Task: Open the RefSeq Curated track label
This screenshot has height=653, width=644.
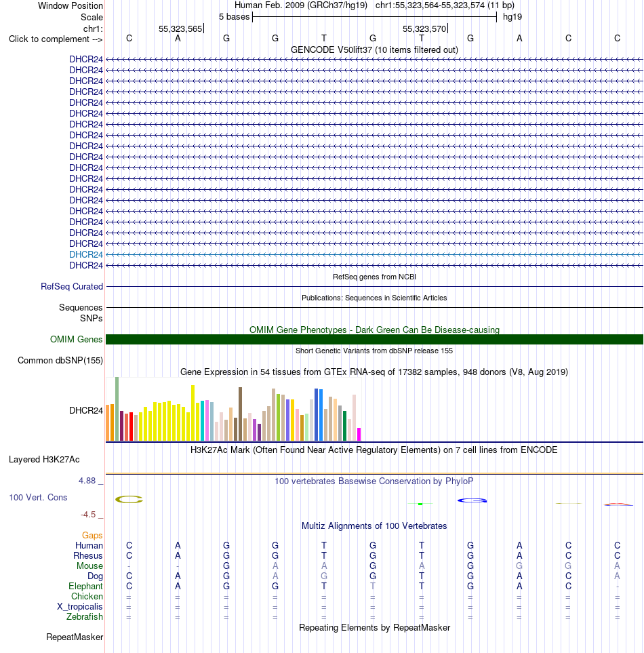Action: 72,287
